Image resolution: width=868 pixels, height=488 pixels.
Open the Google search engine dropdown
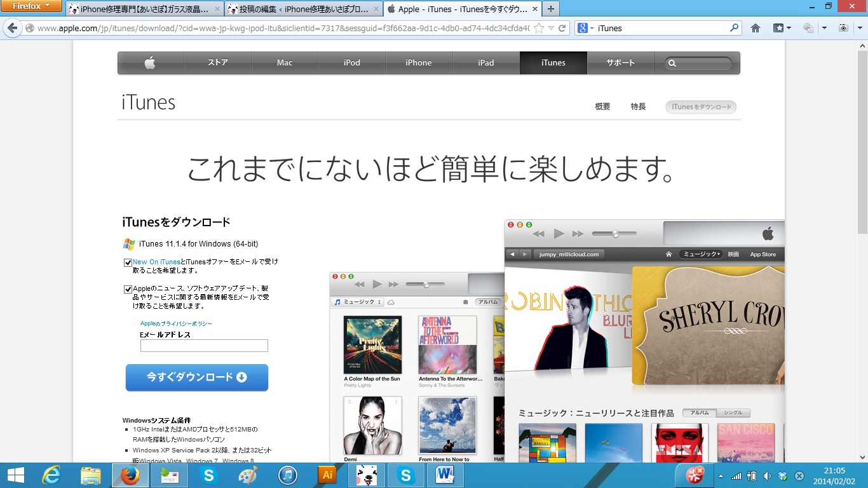(585, 28)
